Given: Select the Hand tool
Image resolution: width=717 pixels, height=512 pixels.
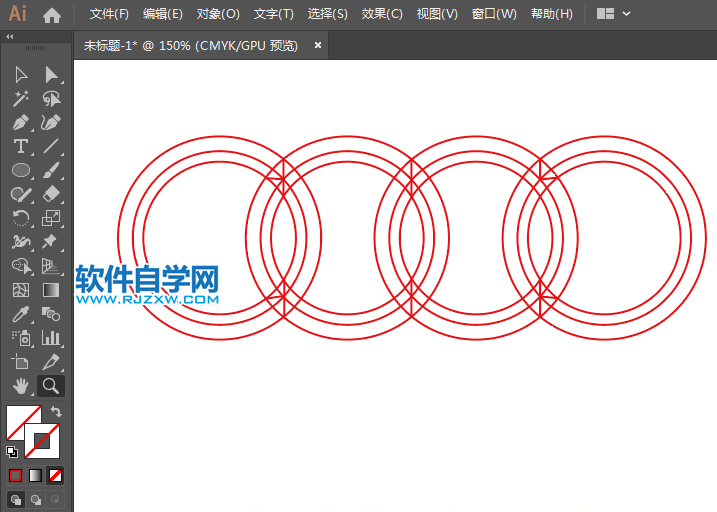Looking at the screenshot, I should (x=21, y=386).
